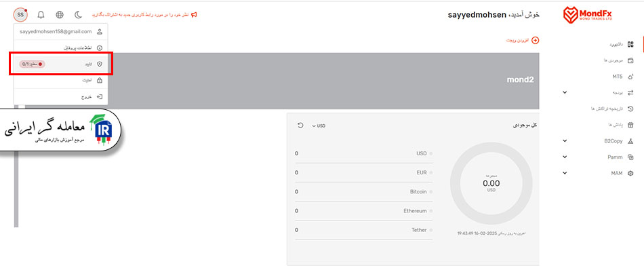Click the level 0/1 verification badge
Viewport: 644px width, 268px height.
[x=32, y=64]
